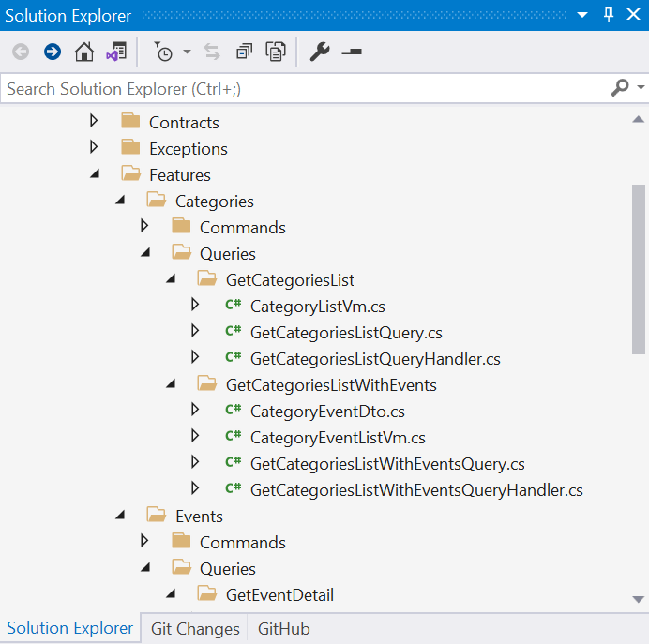Expand the CategoryListVm.cs file arrow

pyautogui.click(x=195, y=305)
